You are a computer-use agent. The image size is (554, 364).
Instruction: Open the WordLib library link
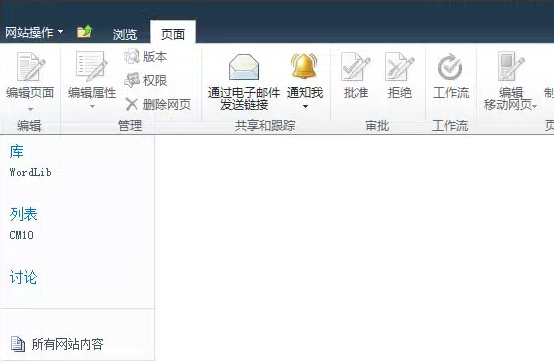pos(30,172)
